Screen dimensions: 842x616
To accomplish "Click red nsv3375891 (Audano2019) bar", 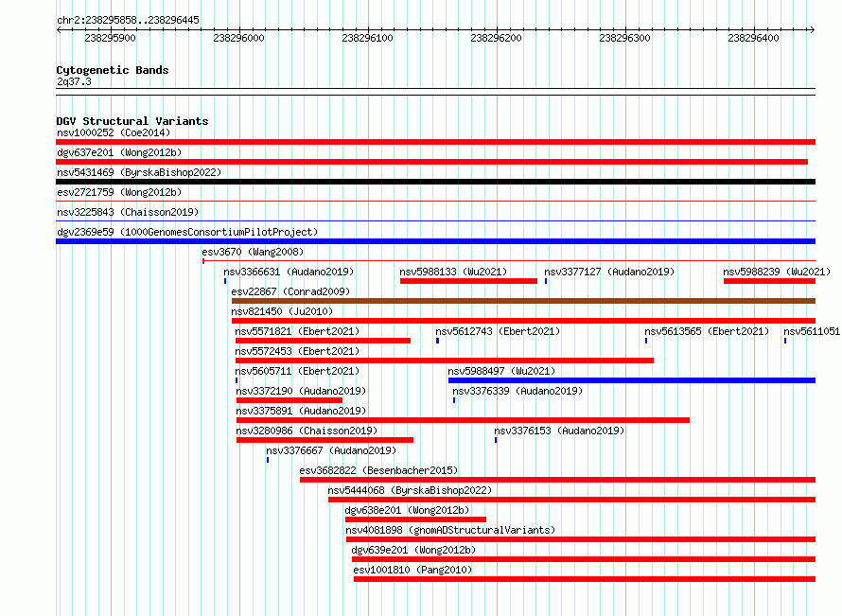I will (x=463, y=420).
